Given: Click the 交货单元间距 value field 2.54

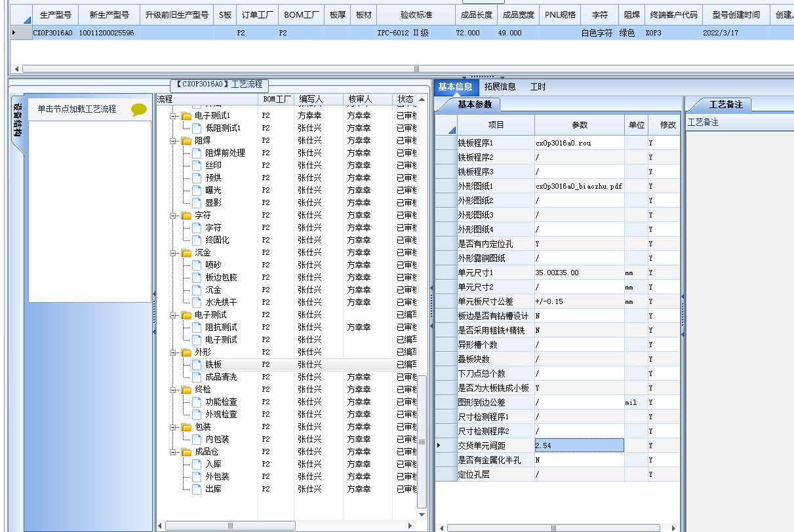Looking at the screenshot, I should [x=580, y=446].
